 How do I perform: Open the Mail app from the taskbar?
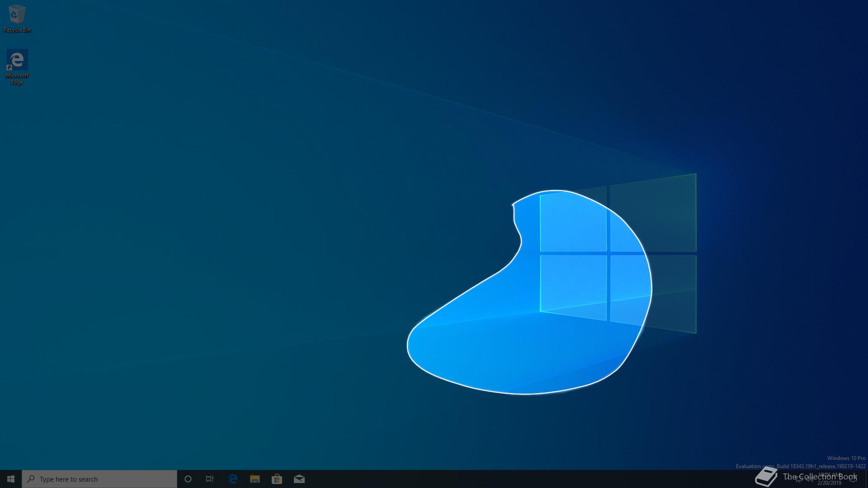[x=299, y=479]
